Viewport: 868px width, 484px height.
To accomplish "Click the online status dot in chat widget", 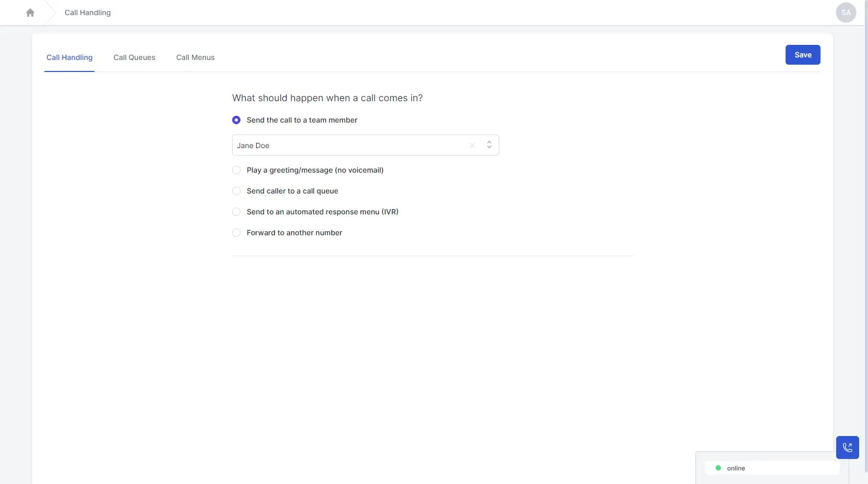I will (x=718, y=468).
